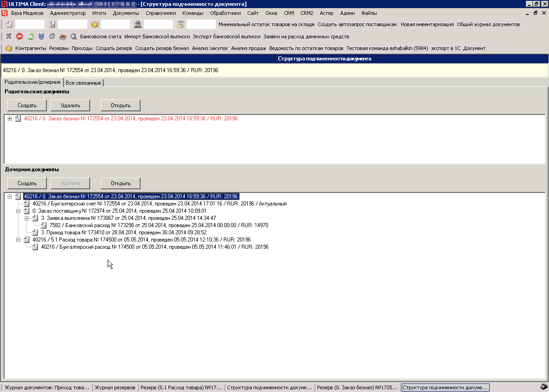This screenshot has height=392, width=549.
Task: Click the blue theater mask icon
Action: click(41, 36)
